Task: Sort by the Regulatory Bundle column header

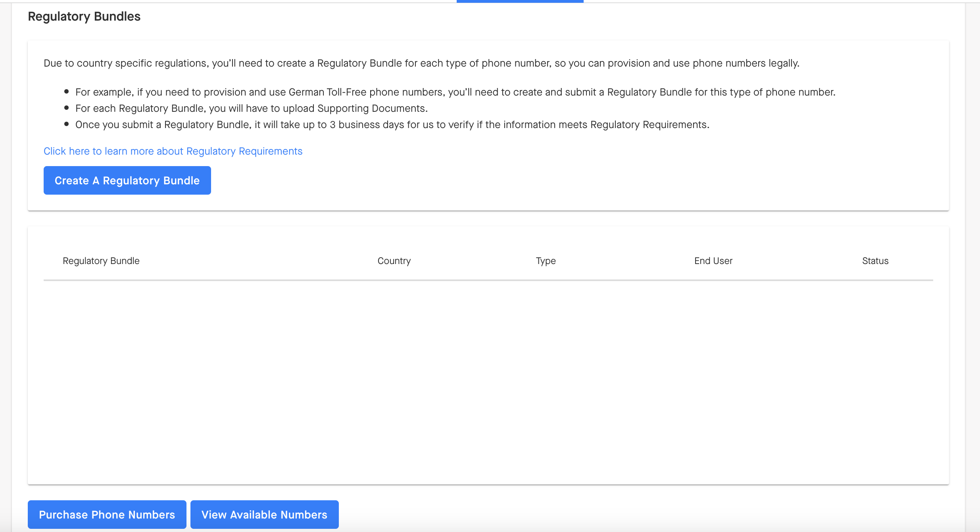Action: tap(101, 261)
